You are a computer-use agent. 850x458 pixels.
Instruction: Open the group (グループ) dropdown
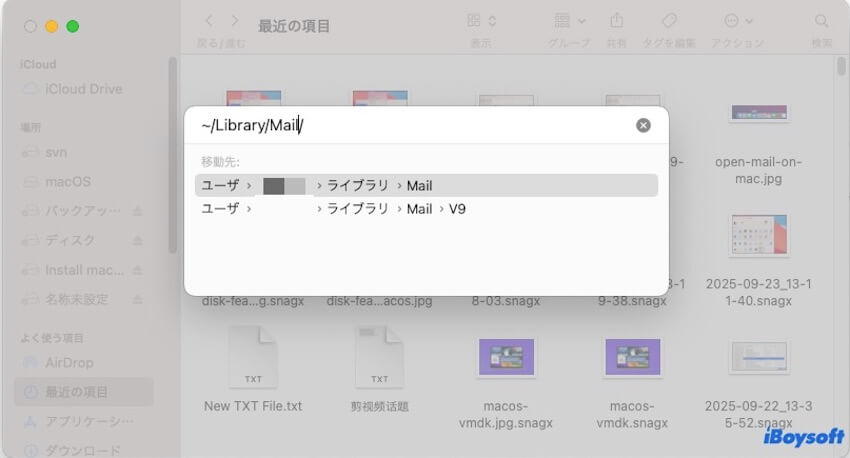click(x=569, y=21)
